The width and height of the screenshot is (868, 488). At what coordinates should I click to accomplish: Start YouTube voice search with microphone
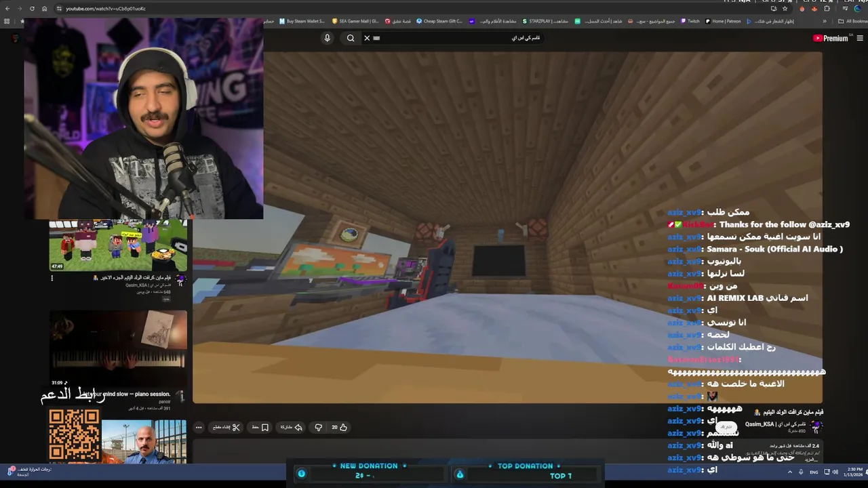pos(327,38)
